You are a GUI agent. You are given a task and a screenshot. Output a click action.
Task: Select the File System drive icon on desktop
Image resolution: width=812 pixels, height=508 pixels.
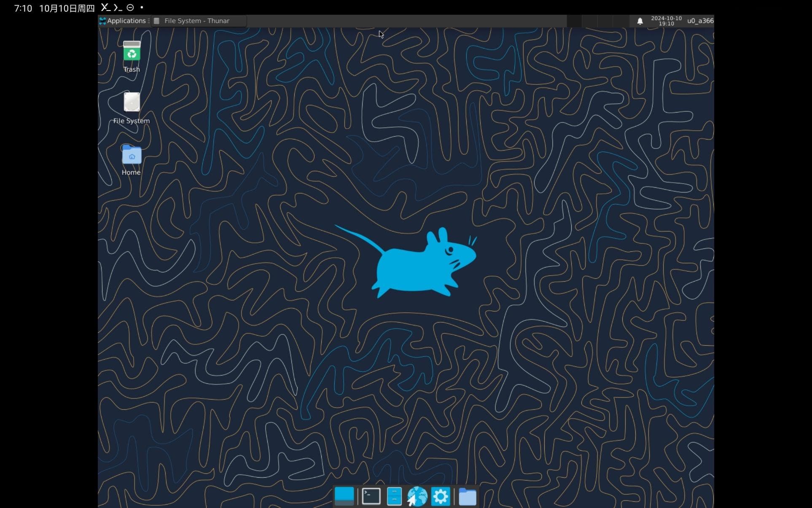132,102
